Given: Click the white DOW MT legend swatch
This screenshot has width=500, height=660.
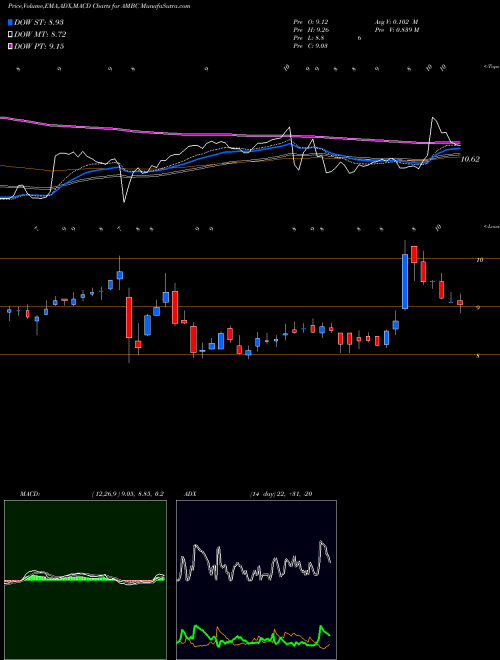Looking at the screenshot, I should tap(10, 35).
